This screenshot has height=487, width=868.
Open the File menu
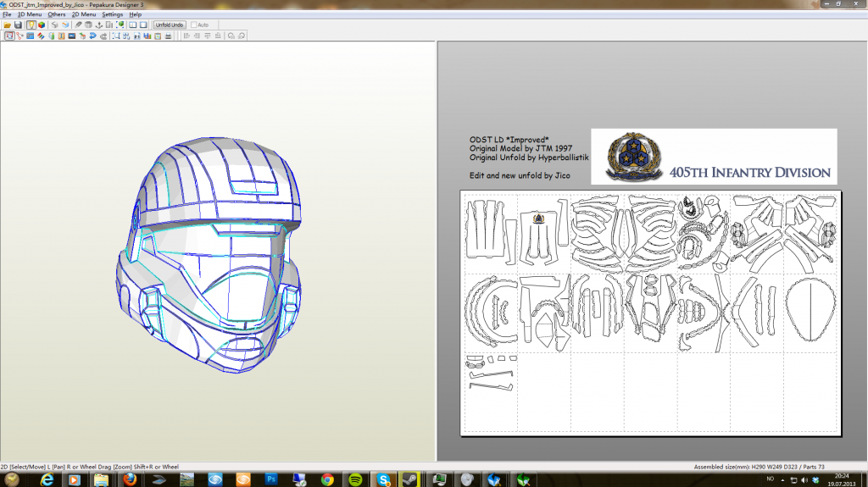[x=7, y=14]
